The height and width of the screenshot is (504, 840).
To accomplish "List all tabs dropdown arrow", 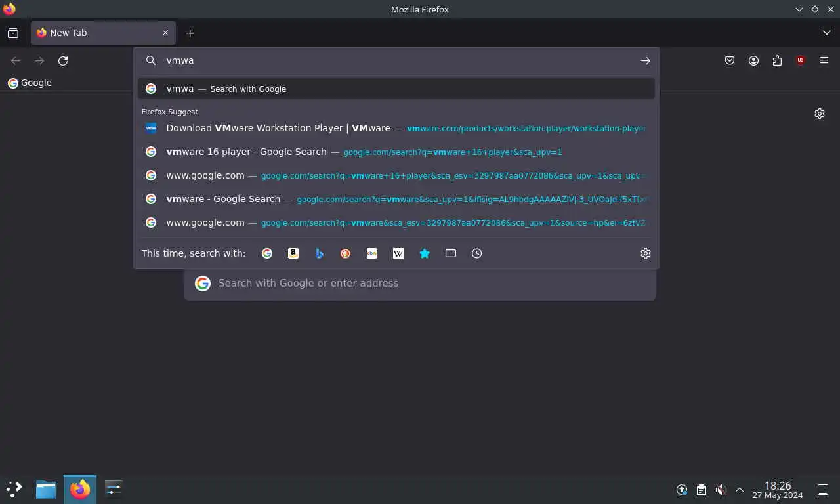I will coord(827,33).
